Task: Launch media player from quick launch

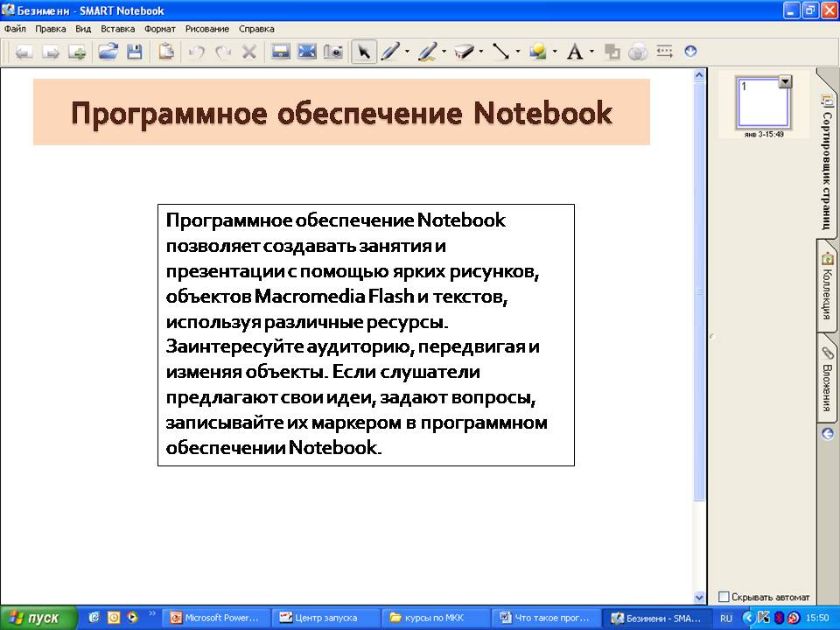Action: [x=132, y=617]
